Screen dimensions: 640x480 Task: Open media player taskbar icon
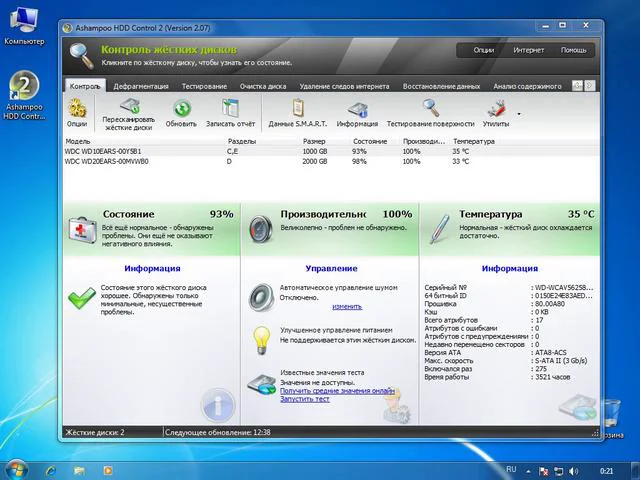pos(108,471)
